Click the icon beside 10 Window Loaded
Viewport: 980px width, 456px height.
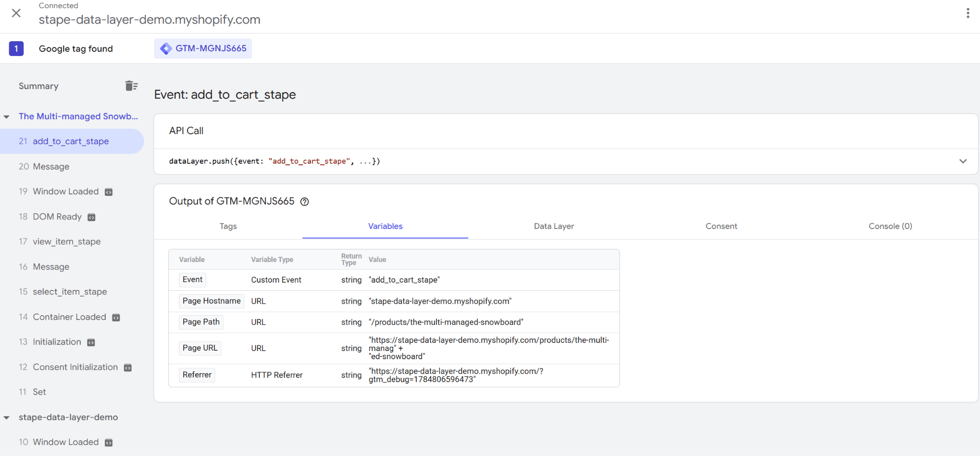point(109,443)
